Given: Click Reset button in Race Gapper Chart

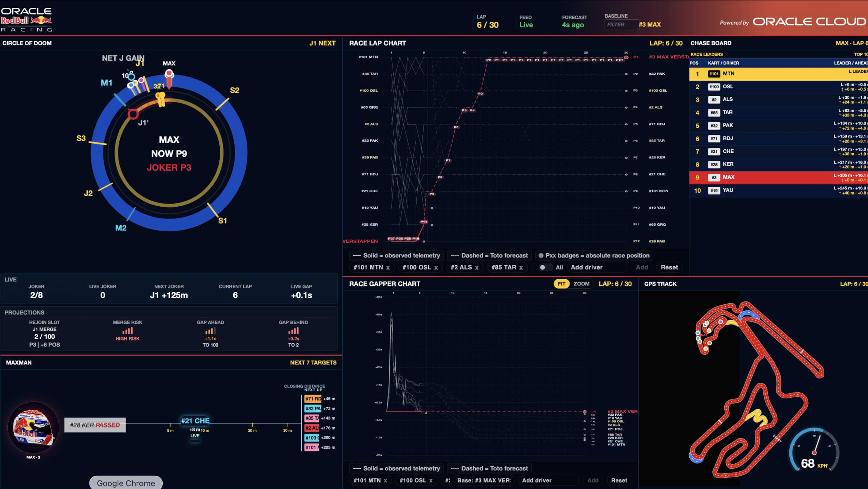Looking at the screenshot, I should [619, 481].
